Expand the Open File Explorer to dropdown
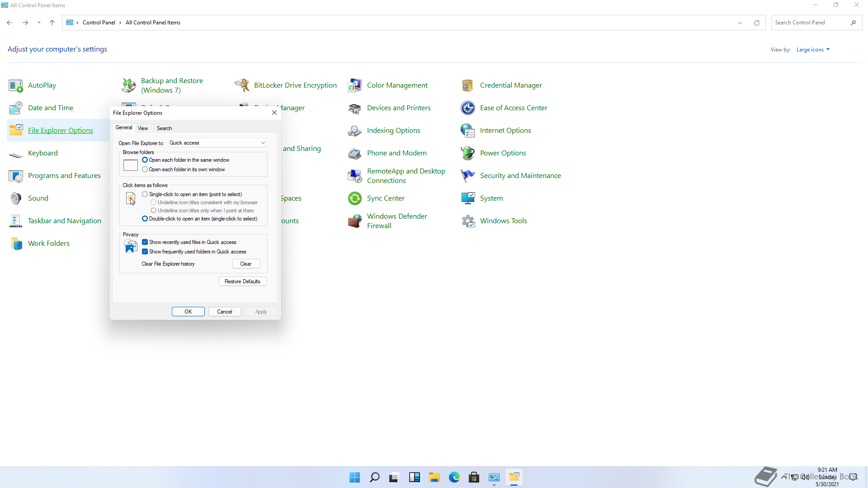The width and height of the screenshot is (868, 488). [x=217, y=143]
